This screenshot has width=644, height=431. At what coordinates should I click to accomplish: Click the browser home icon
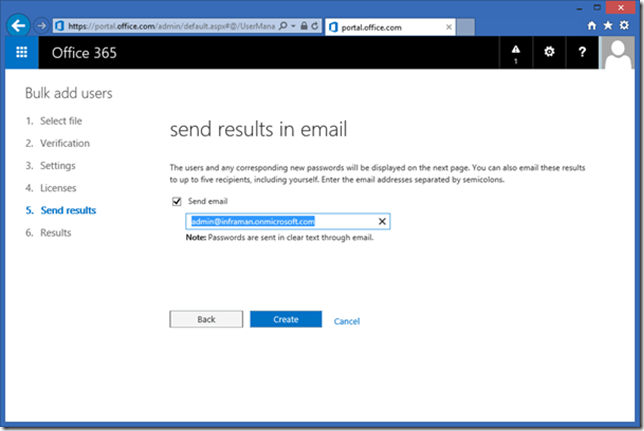tap(592, 24)
